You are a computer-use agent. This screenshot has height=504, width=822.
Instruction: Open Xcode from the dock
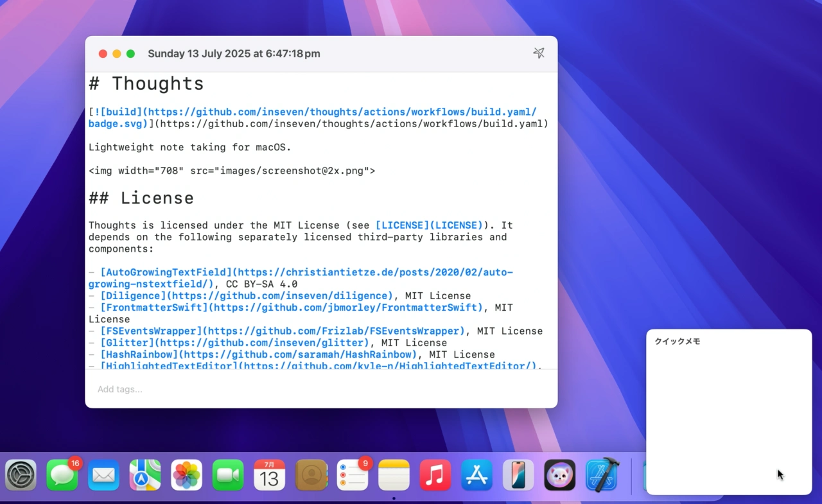[x=602, y=476]
